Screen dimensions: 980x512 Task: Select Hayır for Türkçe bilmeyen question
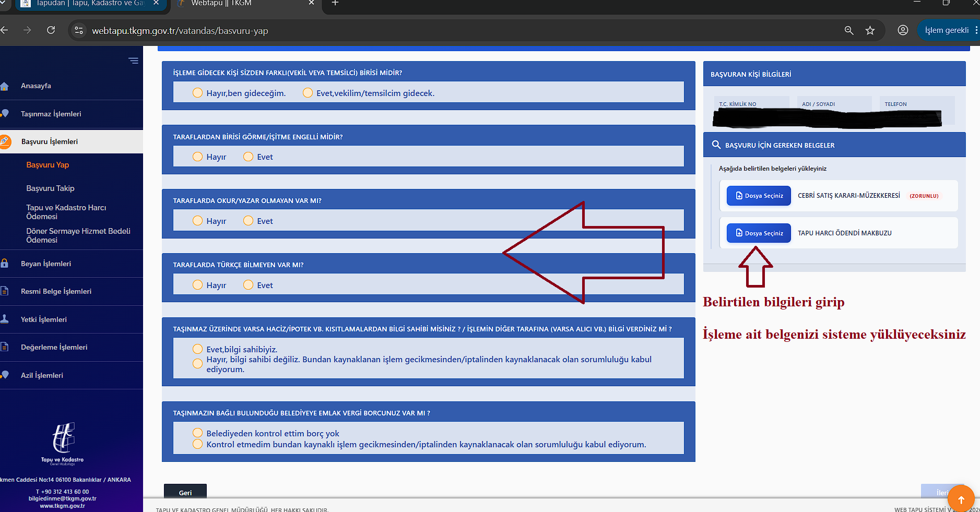click(197, 285)
